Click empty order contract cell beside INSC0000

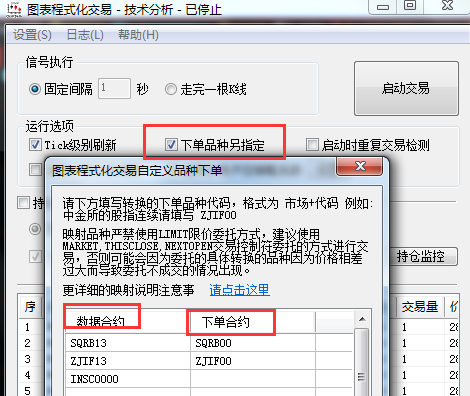pos(253,379)
